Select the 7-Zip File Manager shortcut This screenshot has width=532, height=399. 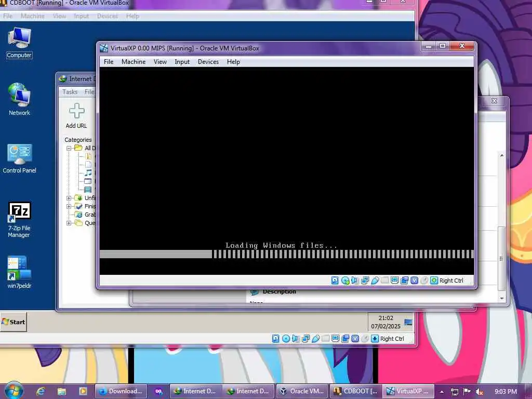coord(19,220)
